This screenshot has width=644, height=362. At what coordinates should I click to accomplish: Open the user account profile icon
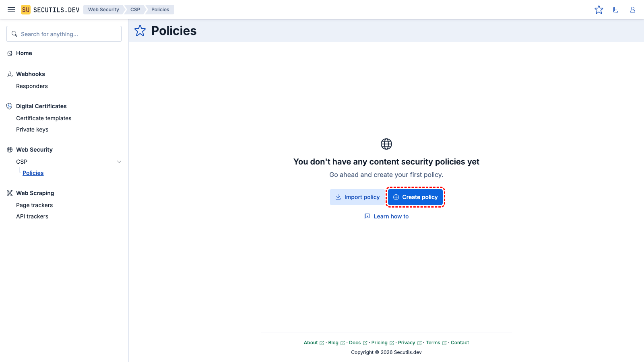pyautogui.click(x=633, y=10)
